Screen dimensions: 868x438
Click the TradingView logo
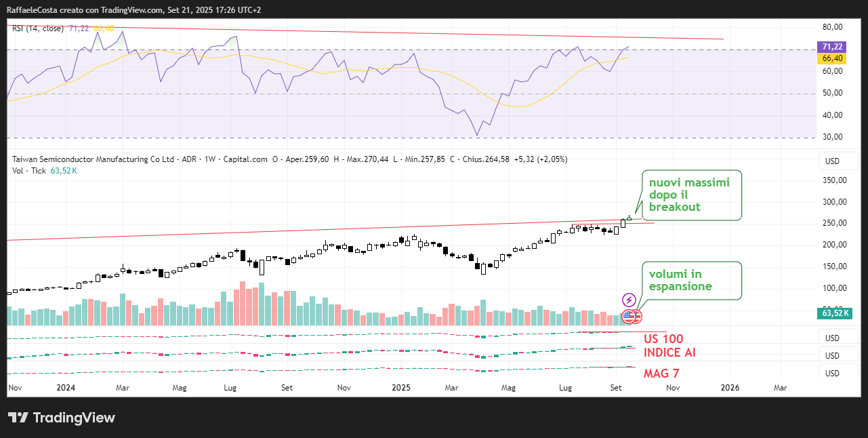[x=62, y=418]
